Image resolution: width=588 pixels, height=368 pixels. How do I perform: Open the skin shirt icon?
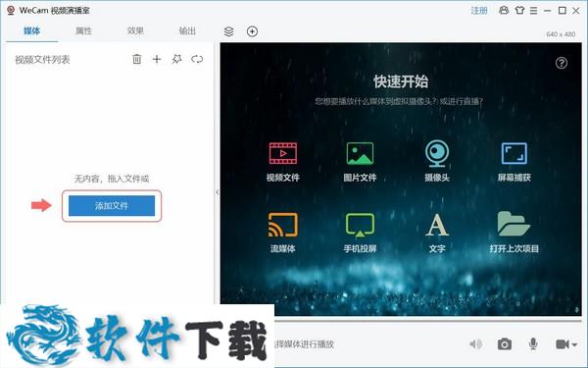(x=519, y=10)
